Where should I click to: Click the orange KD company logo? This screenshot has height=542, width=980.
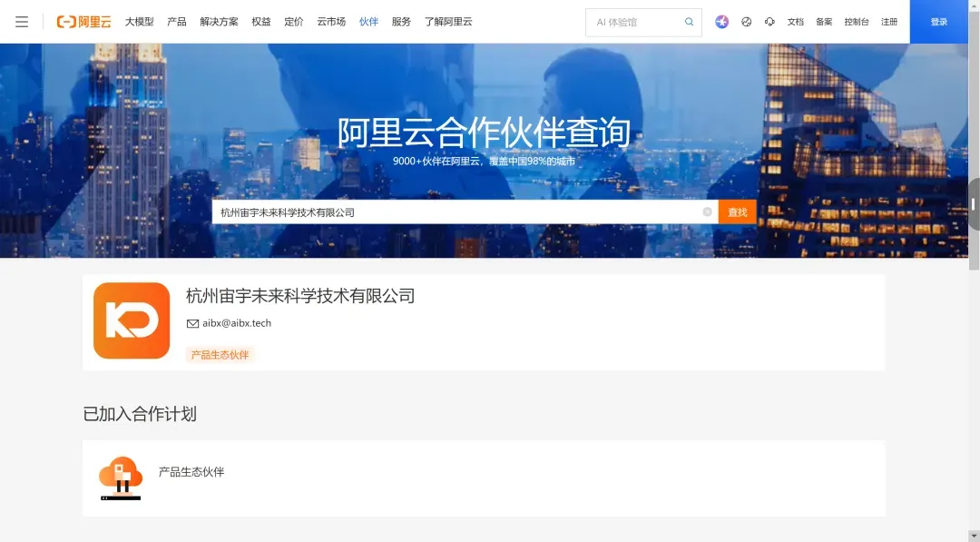coord(132,320)
